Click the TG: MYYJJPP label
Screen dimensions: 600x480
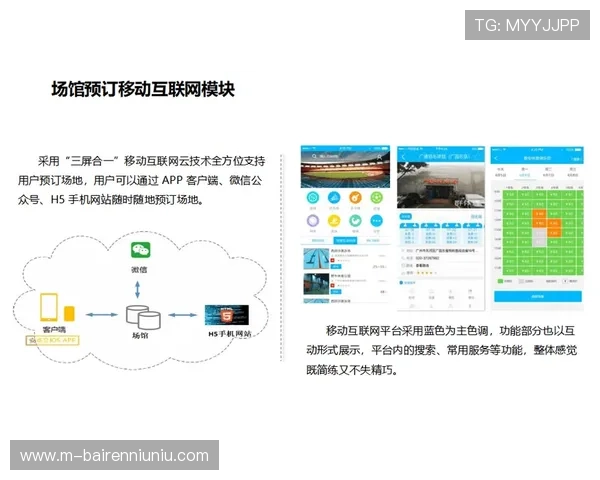526,25
